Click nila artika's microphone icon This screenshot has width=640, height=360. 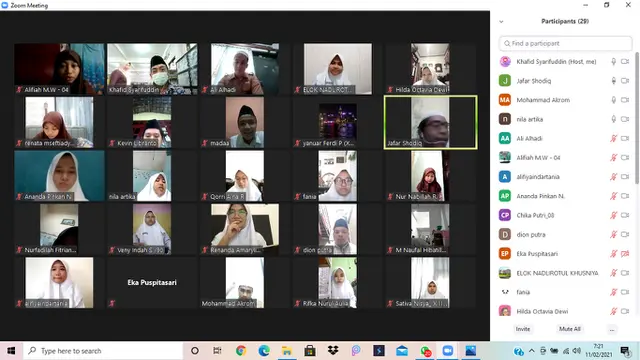tap(613, 119)
